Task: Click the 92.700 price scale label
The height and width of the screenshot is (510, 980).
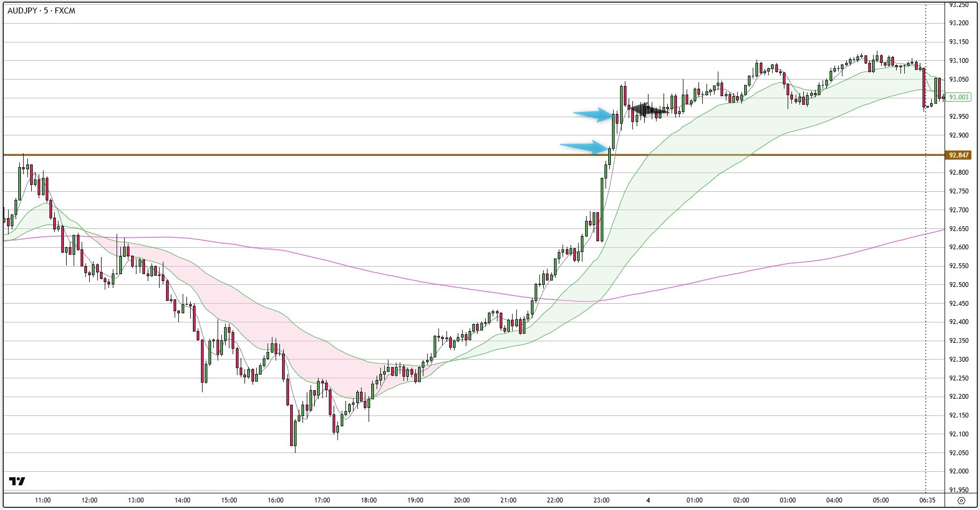Action: click(959, 210)
